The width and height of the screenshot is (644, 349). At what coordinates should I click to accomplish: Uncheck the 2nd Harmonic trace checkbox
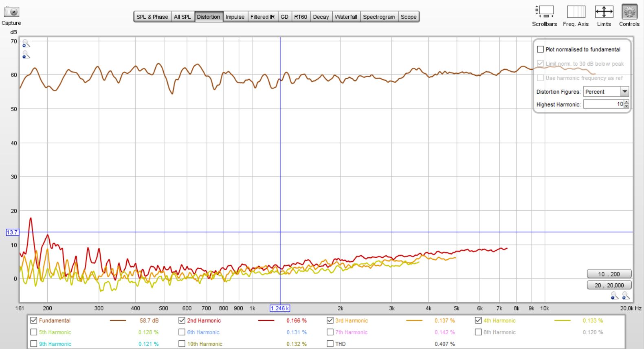(182, 320)
